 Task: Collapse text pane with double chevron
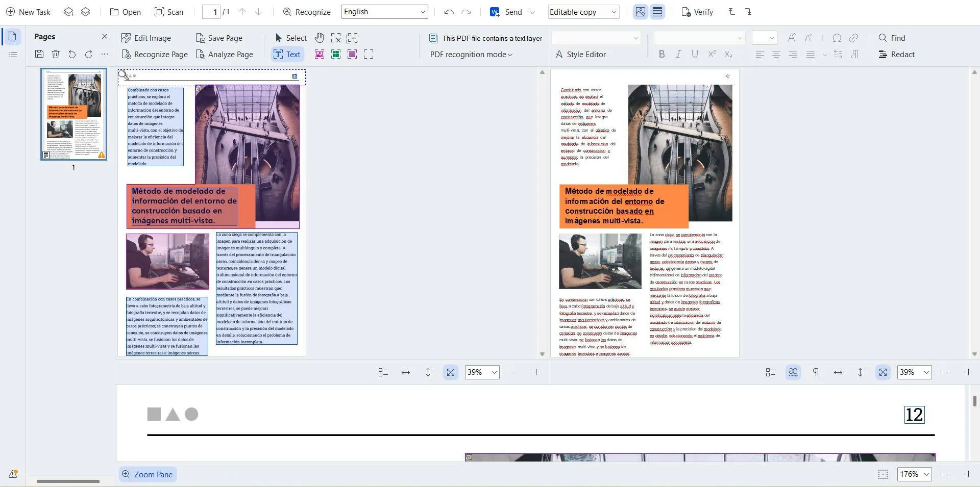pyautogui.click(x=728, y=76)
